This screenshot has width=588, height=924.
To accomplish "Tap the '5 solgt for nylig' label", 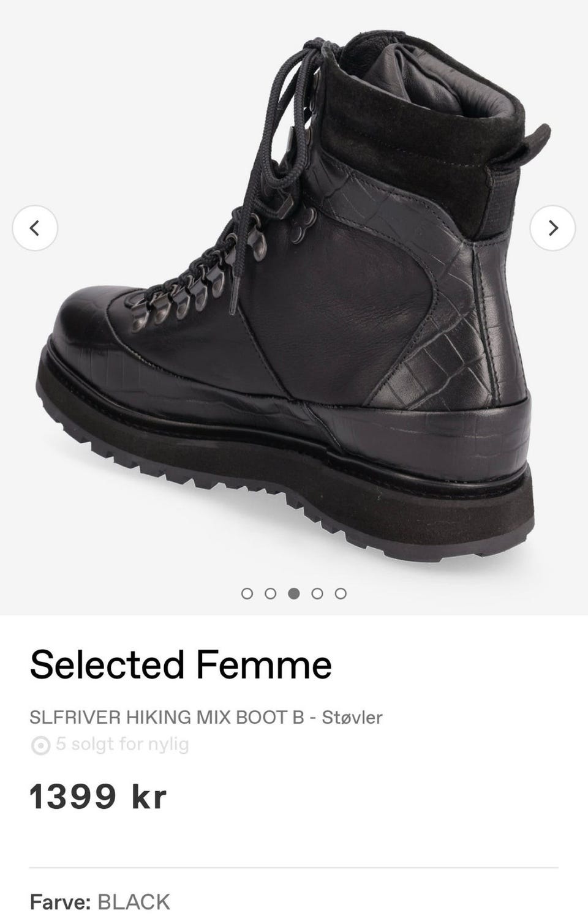I will tap(123, 745).
